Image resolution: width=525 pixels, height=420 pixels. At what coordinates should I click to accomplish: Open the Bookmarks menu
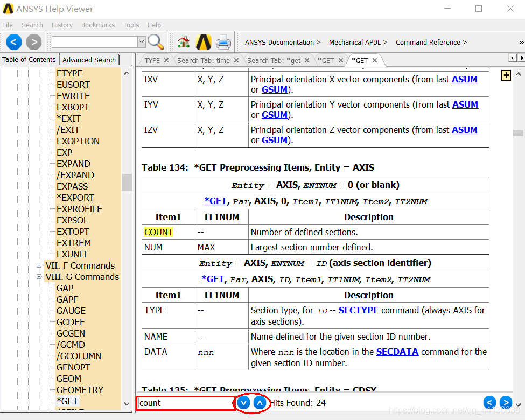[98, 25]
